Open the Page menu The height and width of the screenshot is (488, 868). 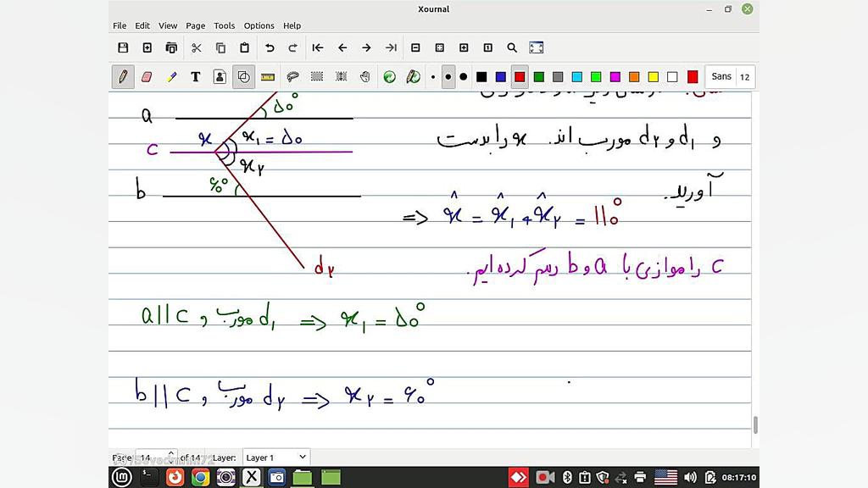[196, 25]
